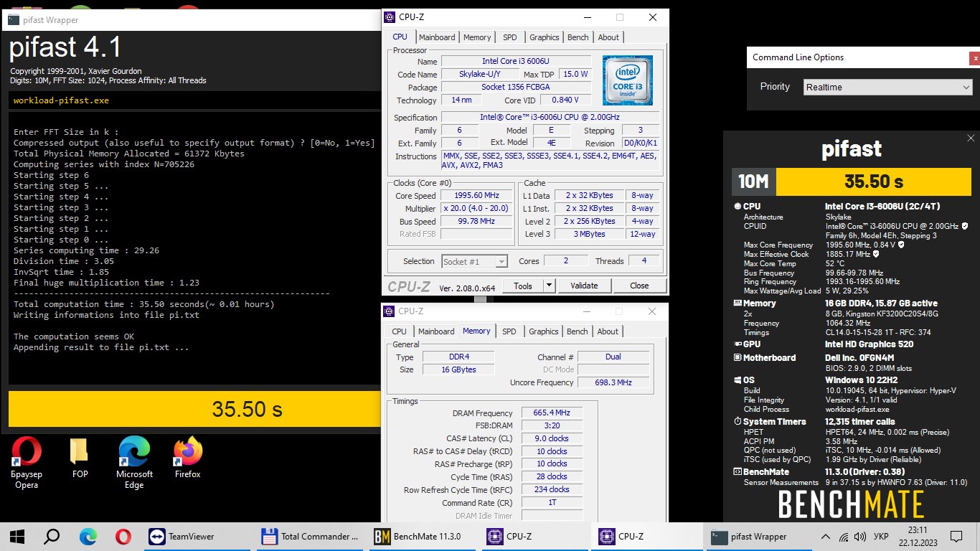Launch the Firefox desktop shortcut
980x551 pixels.
point(188,458)
